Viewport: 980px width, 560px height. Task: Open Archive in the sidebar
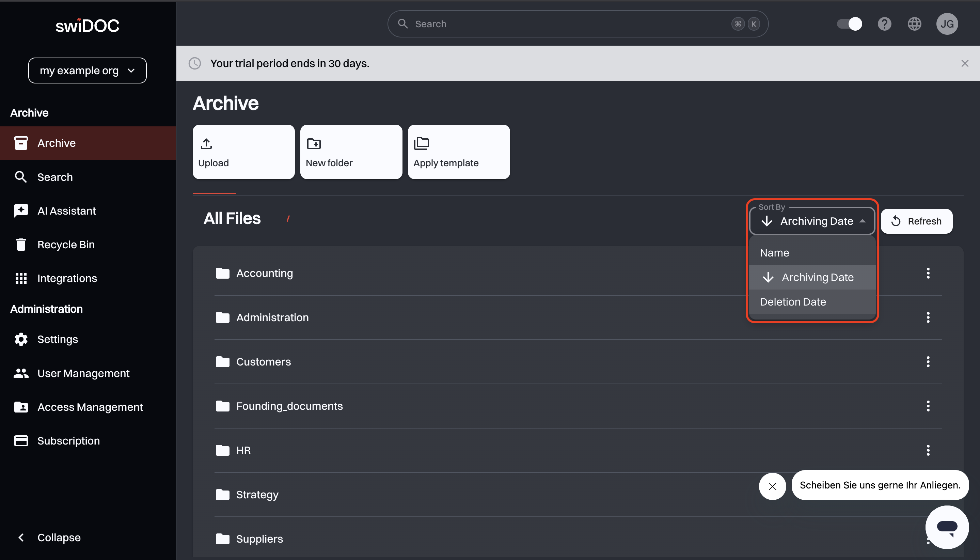point(88,143)
